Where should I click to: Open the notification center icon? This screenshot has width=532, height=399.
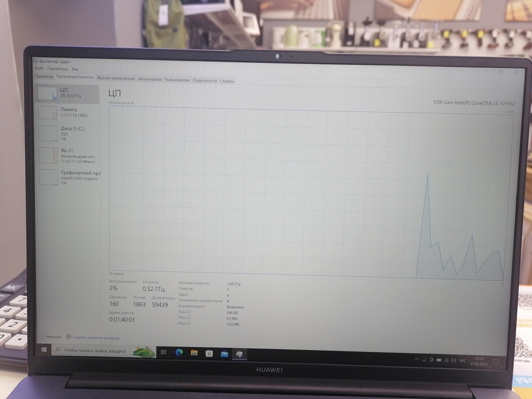pyautogui.click(x=496, y=362)
